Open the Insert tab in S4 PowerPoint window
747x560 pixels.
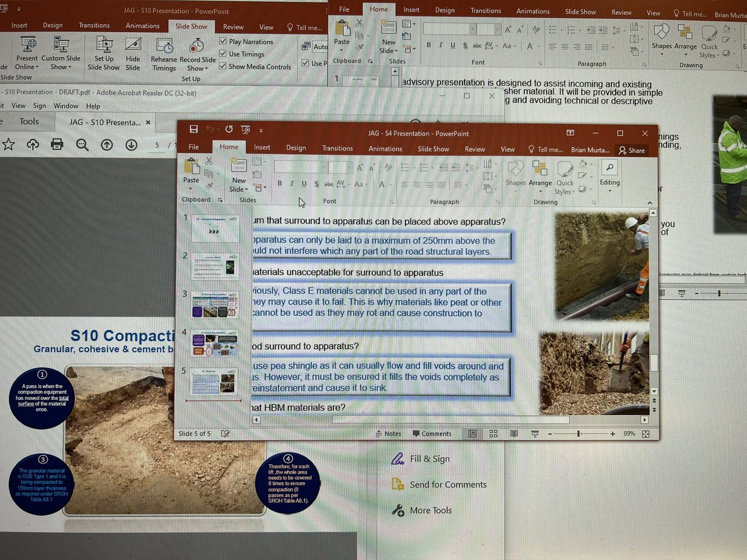tap(262, 148)
